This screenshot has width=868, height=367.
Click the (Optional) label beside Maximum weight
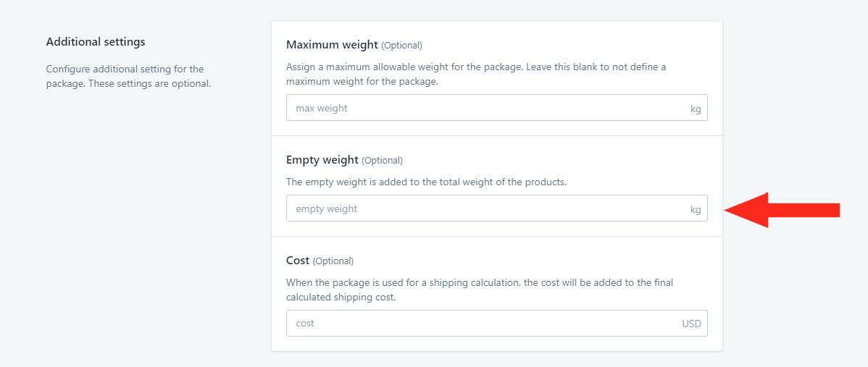(402, 46)
